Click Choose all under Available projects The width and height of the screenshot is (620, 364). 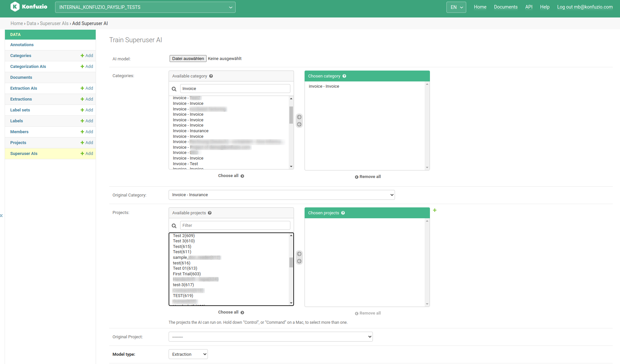click(231, 312)
